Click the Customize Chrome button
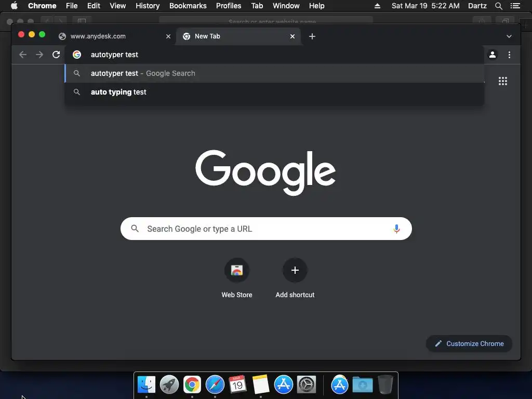This screenshot has height=399, width=532. pos(469,344)
